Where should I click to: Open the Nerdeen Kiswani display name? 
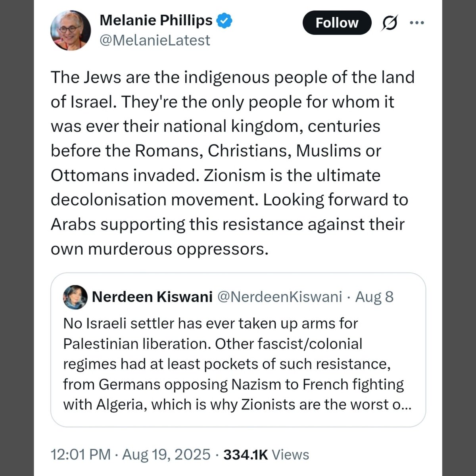click(x=152, y=297)
